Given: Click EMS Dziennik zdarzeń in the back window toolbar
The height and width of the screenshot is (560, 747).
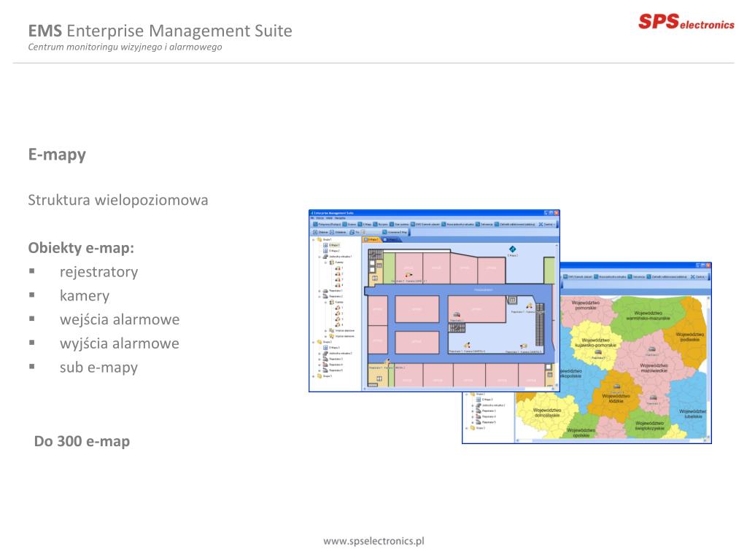Looking at the screenshot, I should point(576,276).
